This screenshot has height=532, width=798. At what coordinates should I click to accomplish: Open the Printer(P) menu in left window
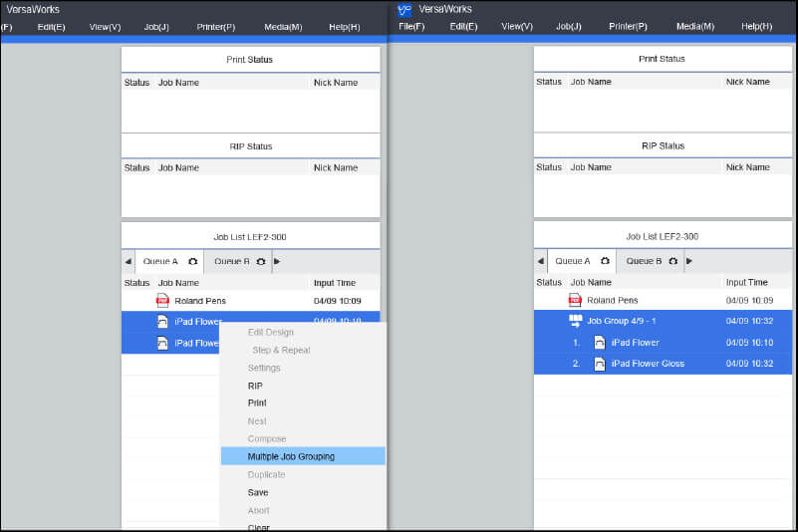coord(216,27)
